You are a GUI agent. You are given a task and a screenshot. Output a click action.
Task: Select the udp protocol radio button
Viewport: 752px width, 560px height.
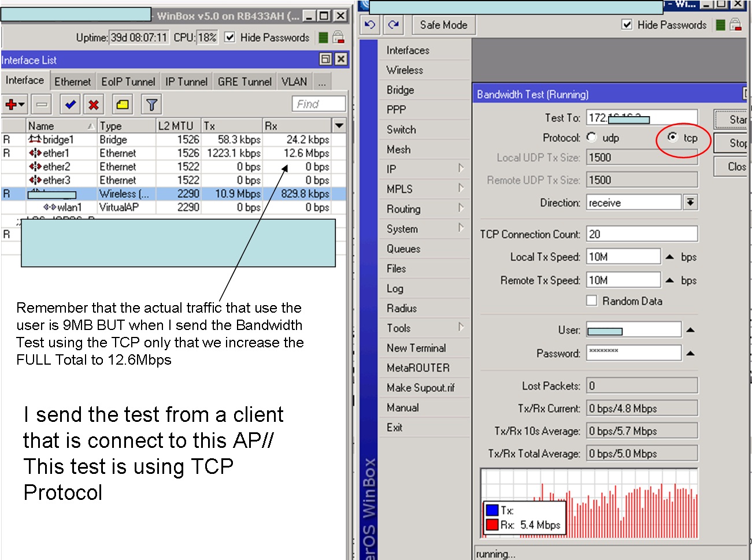point(591,138)
